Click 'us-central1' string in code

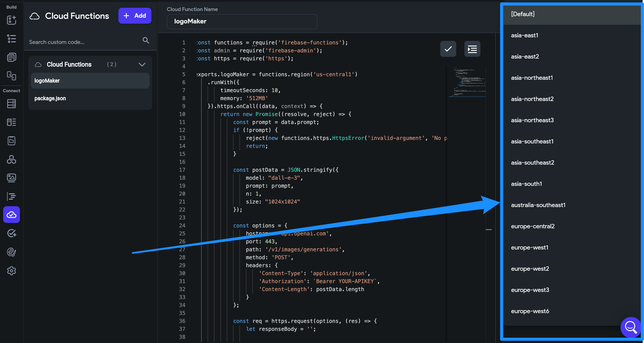(334, 74)
